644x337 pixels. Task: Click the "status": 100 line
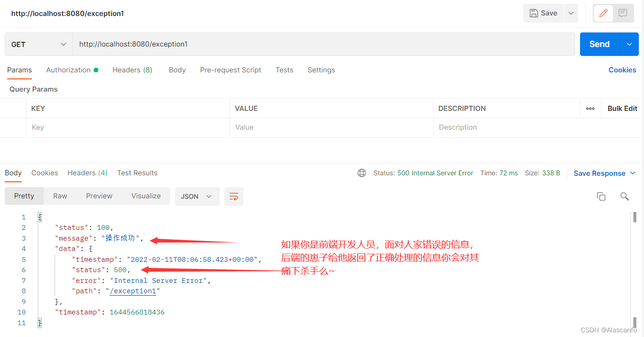[84, 227]
